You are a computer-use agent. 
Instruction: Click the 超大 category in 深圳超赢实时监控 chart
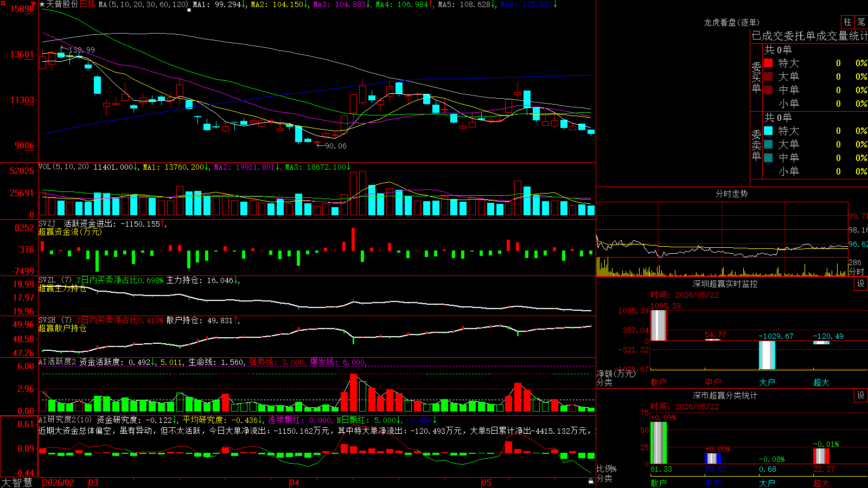821,382
